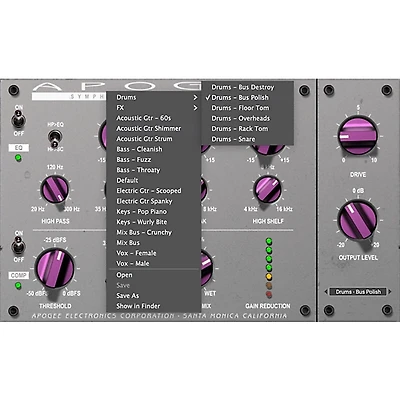Choose Drums - Overheads preset
400x400 pixels.
247,118
